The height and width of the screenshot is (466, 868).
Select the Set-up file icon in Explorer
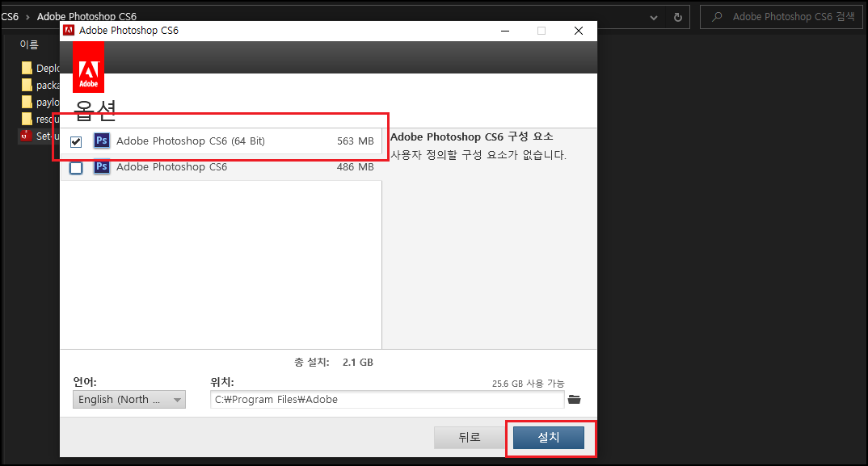pos(26,136)
